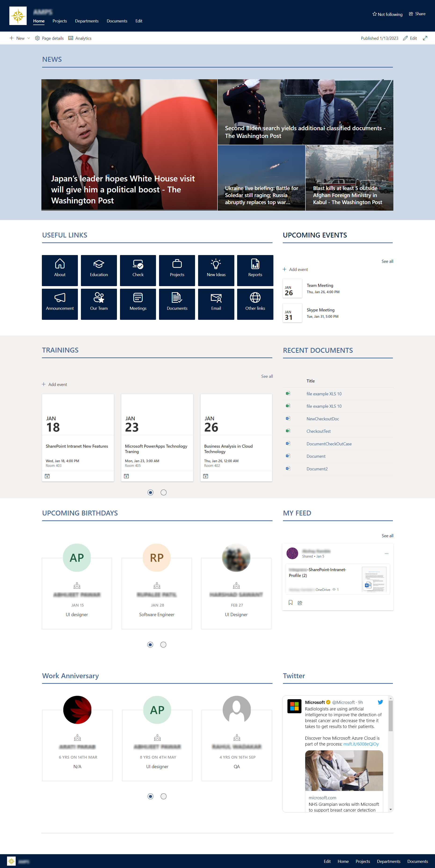Open CheckoutTest in recent documents
435x868 pixels.
click(318, 431)
